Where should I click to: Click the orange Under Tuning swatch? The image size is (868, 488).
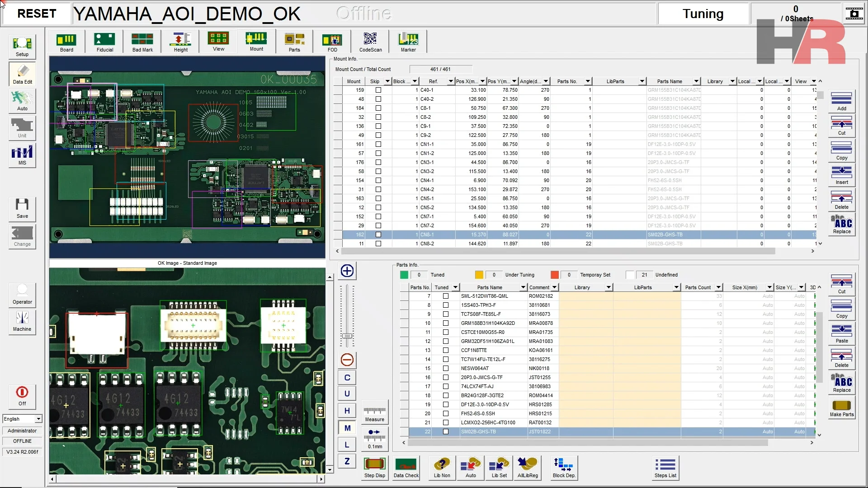pos(479,275)
